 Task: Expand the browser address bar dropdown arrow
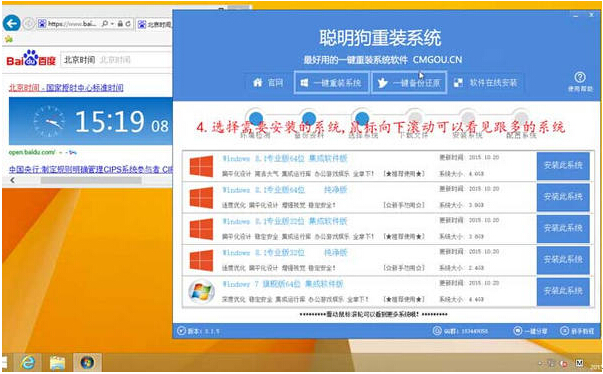pos(112,24)
